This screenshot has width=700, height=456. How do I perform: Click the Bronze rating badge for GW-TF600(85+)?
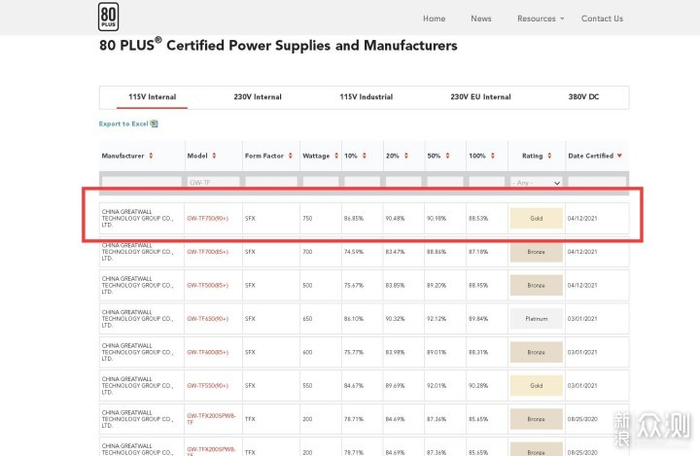(536, 352)
